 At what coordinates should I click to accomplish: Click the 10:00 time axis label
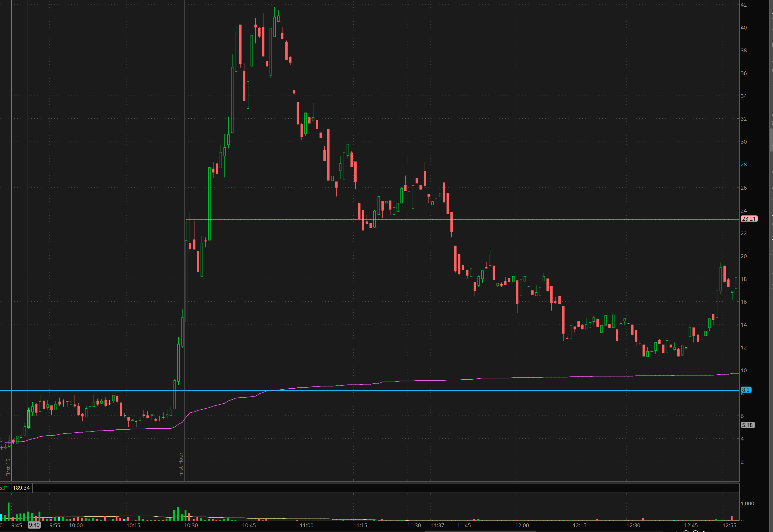point(76,525)
